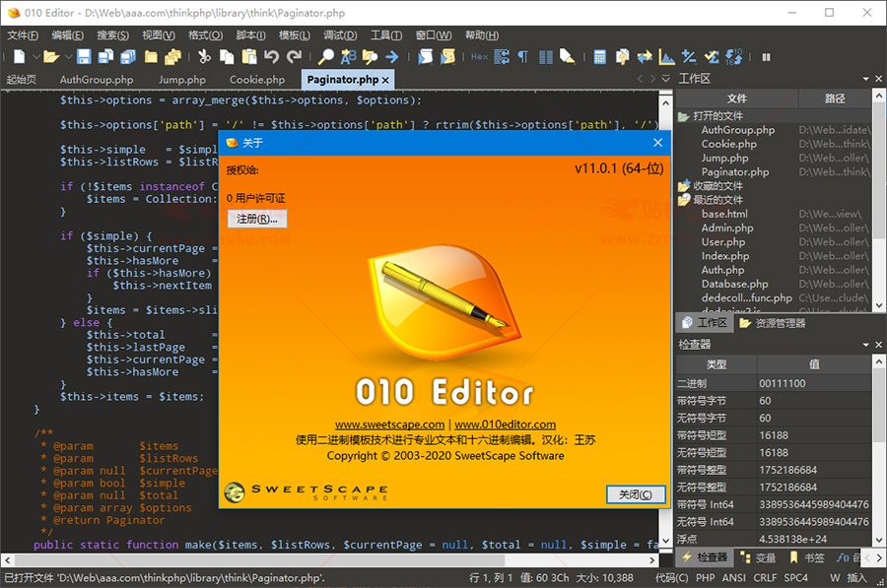The width and height of the screenshot is (887, 588).
Task: Click the inspector panel vertical scrollbar down arrow
Action: click(878, 541)
